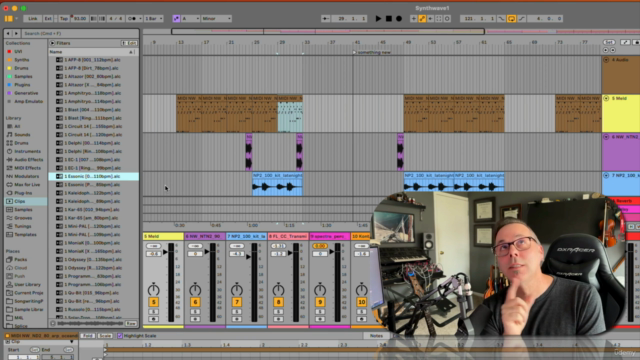Viewport: 640px width, 360px height.
Task: Solo track 6 in mixer
Action: point(195,312)
